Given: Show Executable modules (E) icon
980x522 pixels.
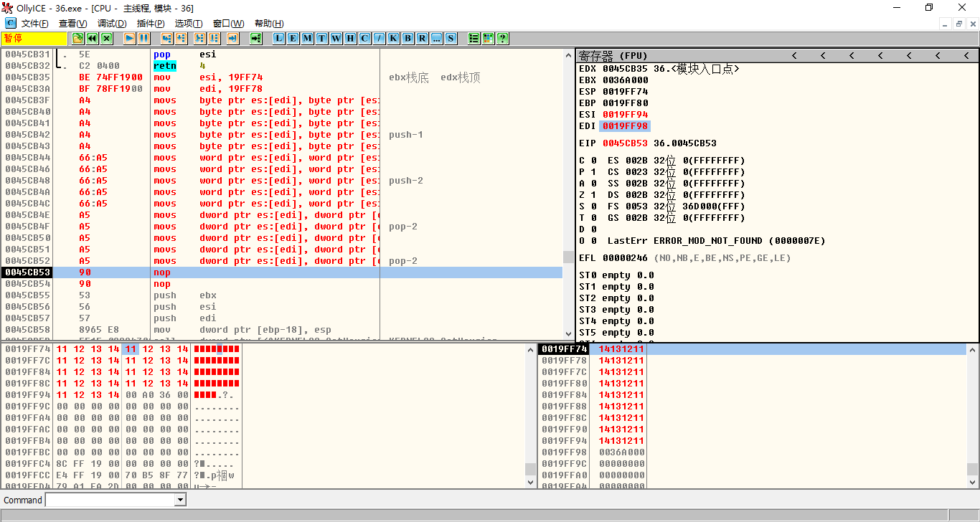Looking at the screenshot, I should [293, 39].
